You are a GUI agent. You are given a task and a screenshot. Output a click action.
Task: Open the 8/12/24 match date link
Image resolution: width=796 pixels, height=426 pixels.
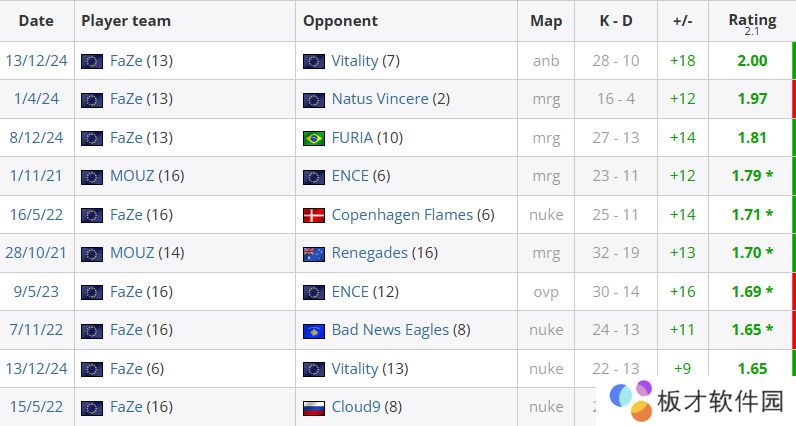coord(36,138)
